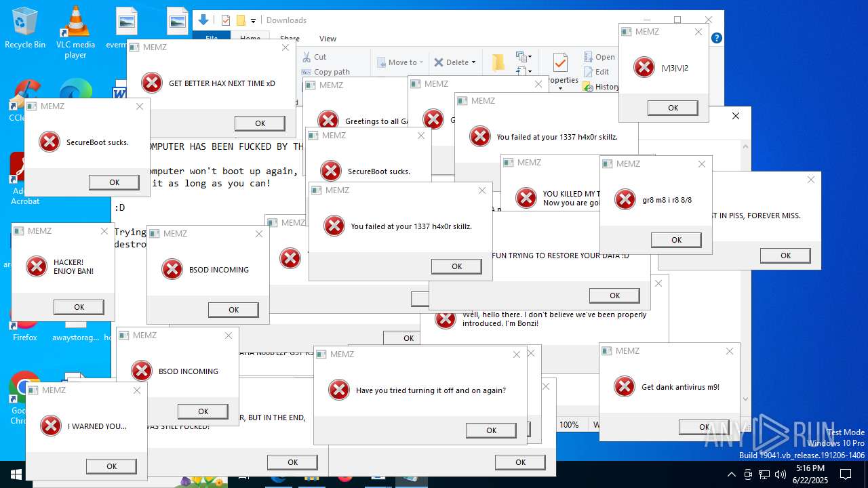Click error icon in Get dank antivirus dialog
Screen dimensions: 868x488
pos(625,386)
